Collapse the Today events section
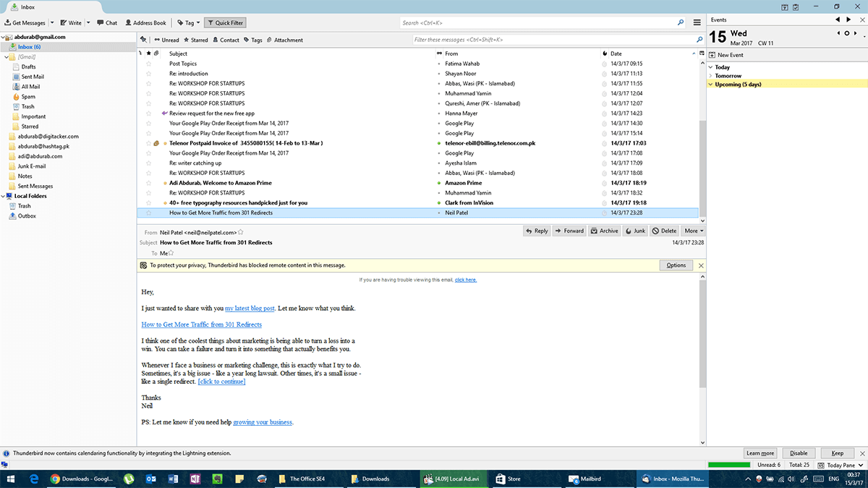The width and height of the screenshot is (868, 488). [710, 67]
